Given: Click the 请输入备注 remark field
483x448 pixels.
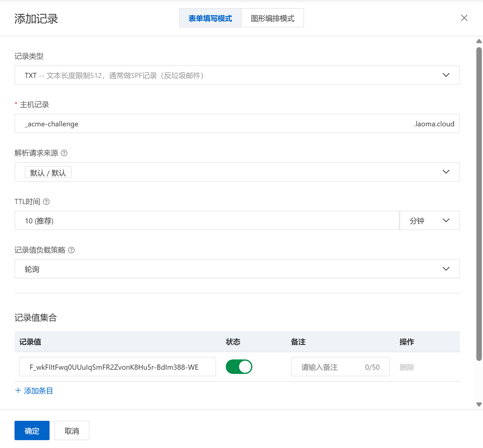Looking at the screenshot, I should click(x=340, y=367).
